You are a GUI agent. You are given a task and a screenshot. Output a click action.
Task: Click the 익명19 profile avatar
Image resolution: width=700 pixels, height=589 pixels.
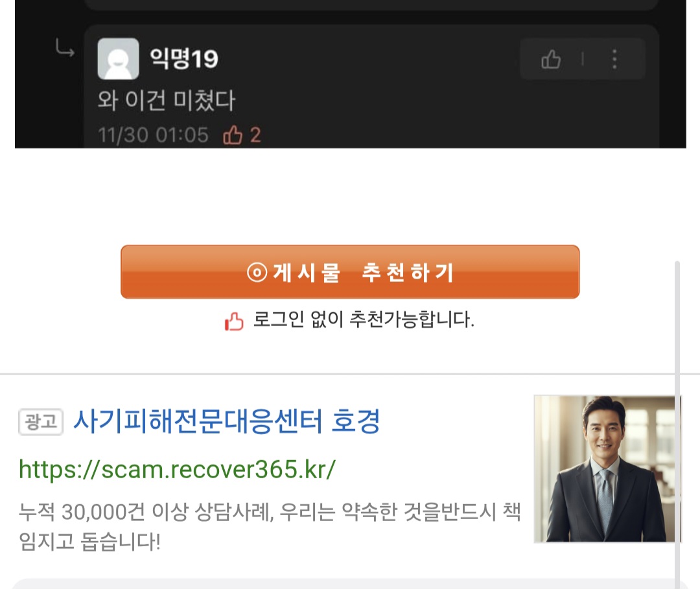(119, 59)
